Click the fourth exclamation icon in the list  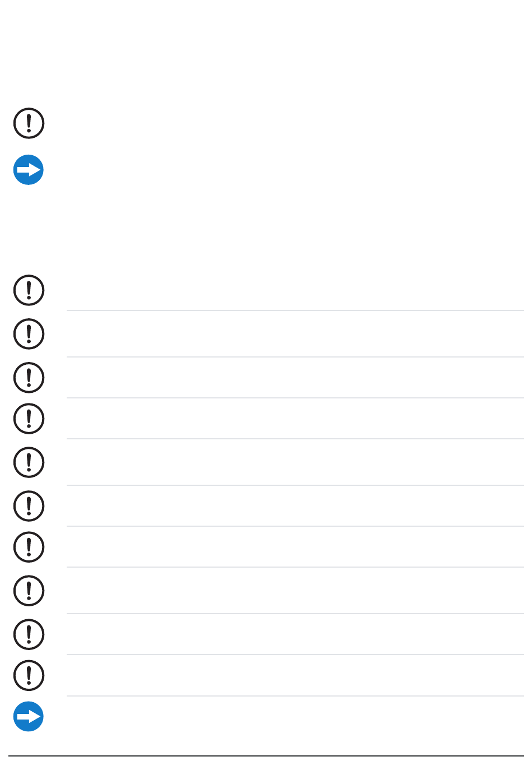click(29, 419)
